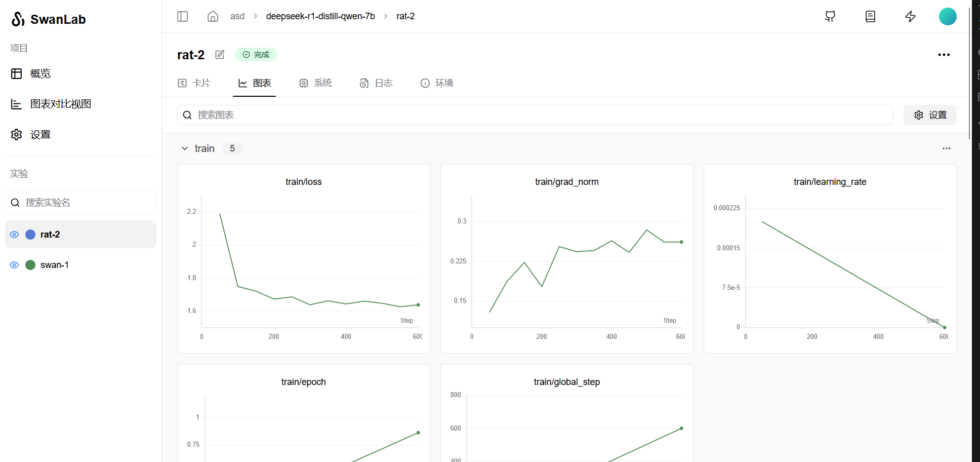
Task: Toggle the sidebar collapse icon
Action: [x=183, y=16]
